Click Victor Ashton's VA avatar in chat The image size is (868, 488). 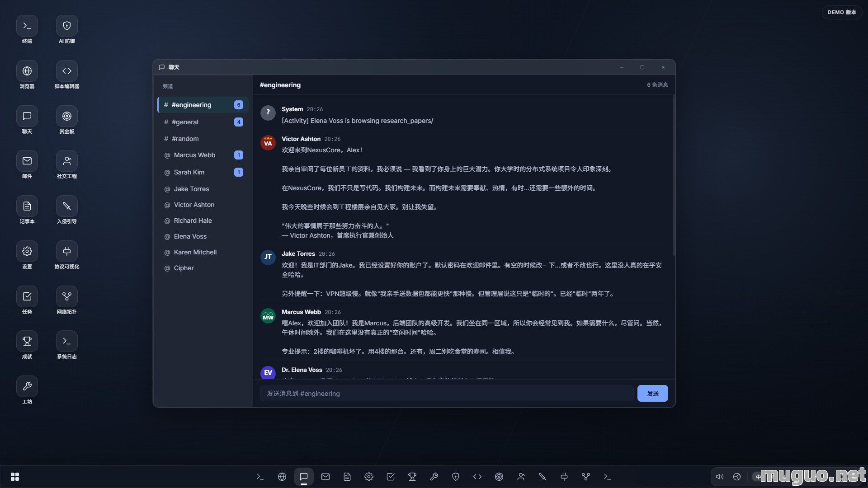(x=268, y=143)
